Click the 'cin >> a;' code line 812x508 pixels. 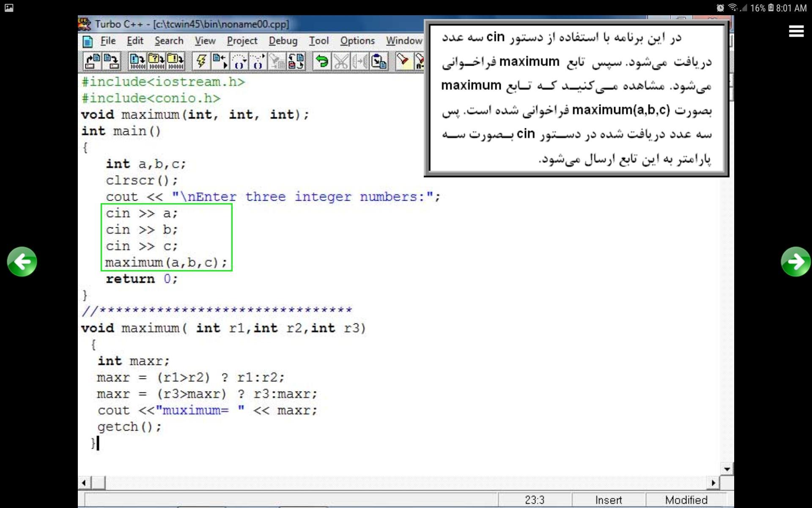[x=142, y=213]
